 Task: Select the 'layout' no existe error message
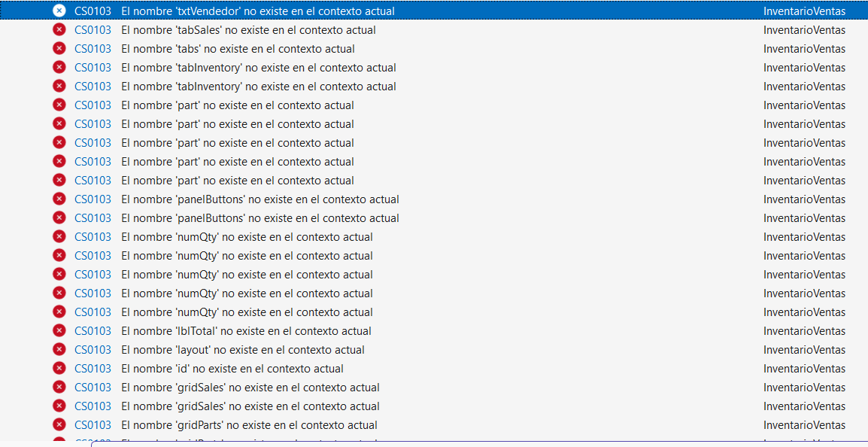[242, 350]
